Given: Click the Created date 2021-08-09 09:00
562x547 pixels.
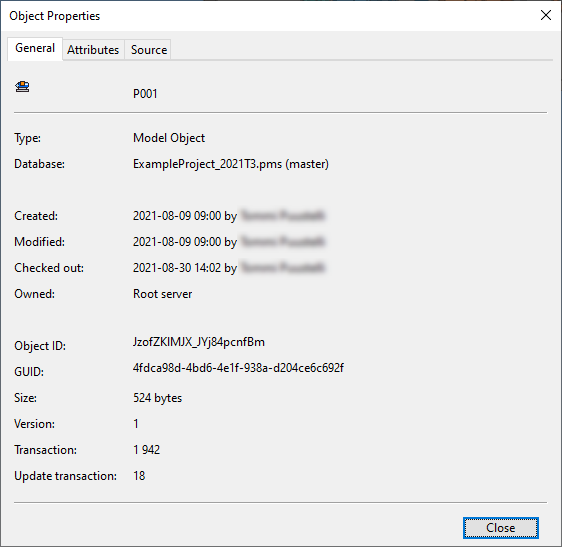Looking at the screenshot, I should [x=177, y=216].
